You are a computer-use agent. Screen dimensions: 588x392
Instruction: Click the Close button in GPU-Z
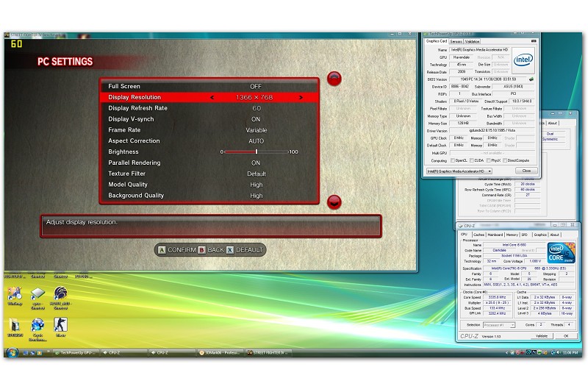tap(526, 171)
